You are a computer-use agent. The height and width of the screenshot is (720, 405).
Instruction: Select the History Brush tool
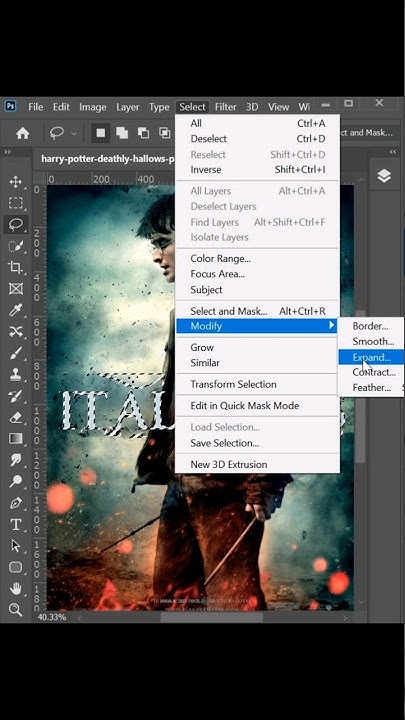16,396
